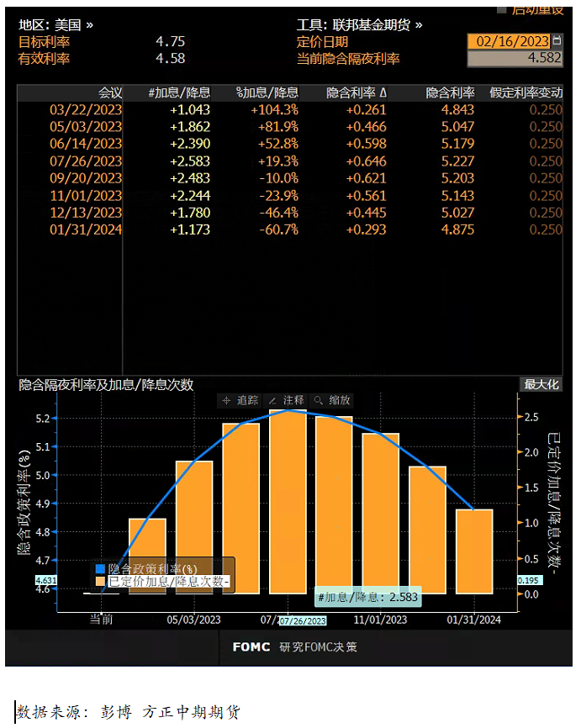Select the 03/22/2023 meeting row

(86, 109)
